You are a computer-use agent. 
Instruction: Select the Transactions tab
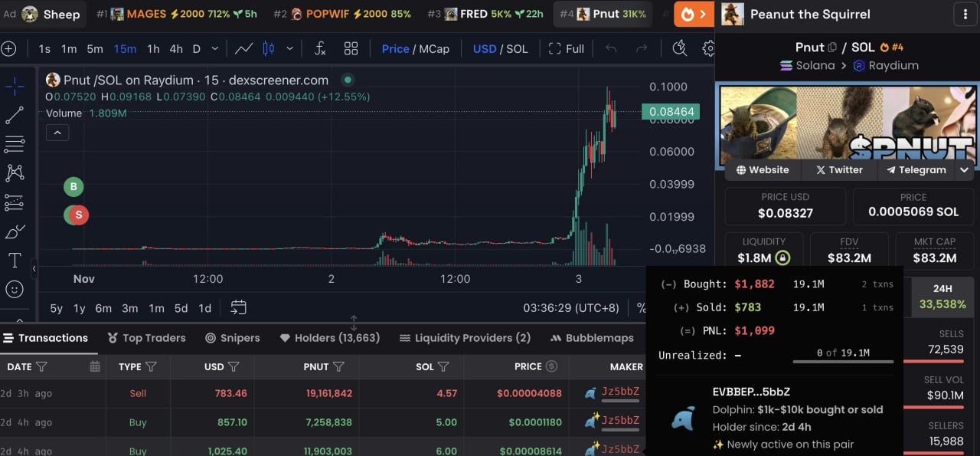[45, 338]
